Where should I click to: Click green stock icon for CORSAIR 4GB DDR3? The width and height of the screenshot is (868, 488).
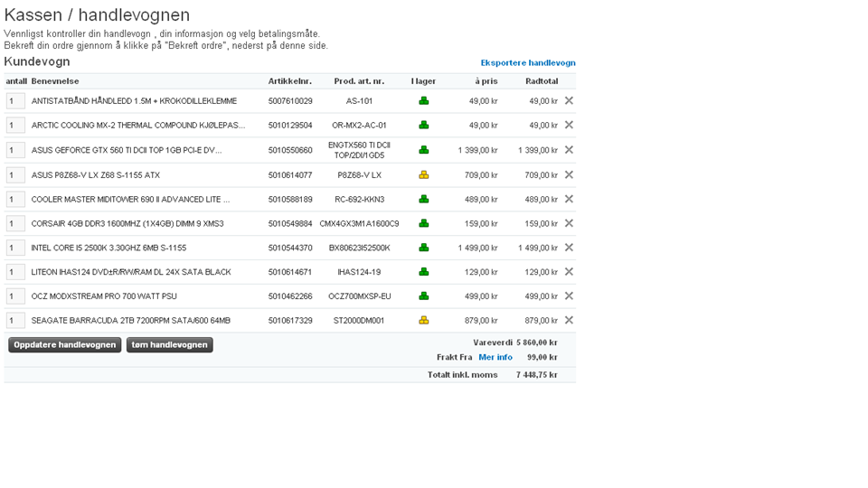[x=423, y=223]
